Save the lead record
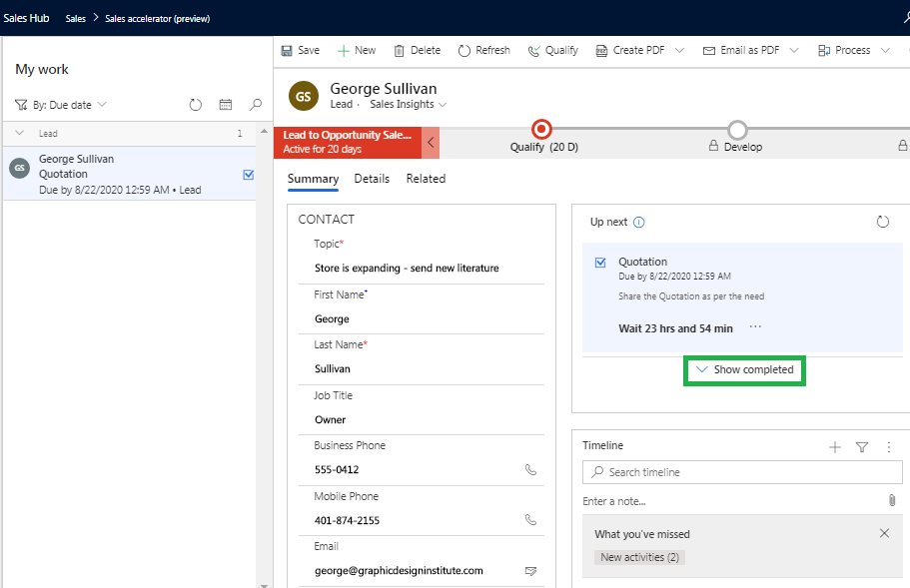910x588 pixels. [x=301, y=51]
